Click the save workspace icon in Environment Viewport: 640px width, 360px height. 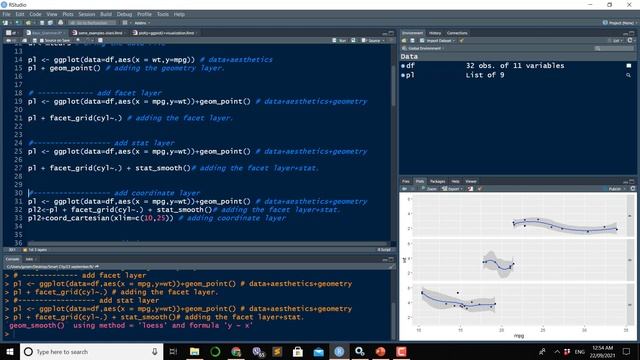tap(412, 40)
